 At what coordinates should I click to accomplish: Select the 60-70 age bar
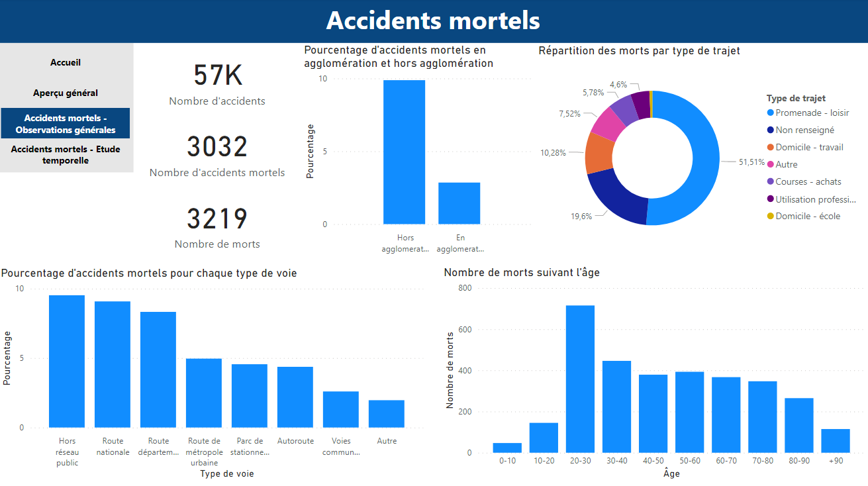pyautogui.click(x=726, y=415)
